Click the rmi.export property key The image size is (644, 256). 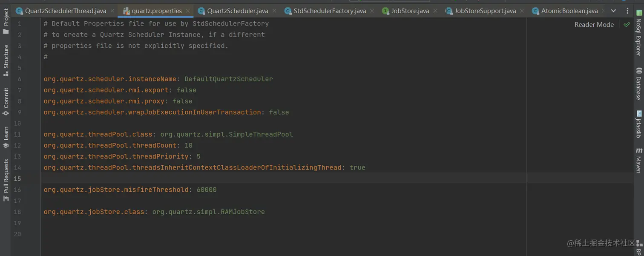pyautogui.click(x=106, y=90)
